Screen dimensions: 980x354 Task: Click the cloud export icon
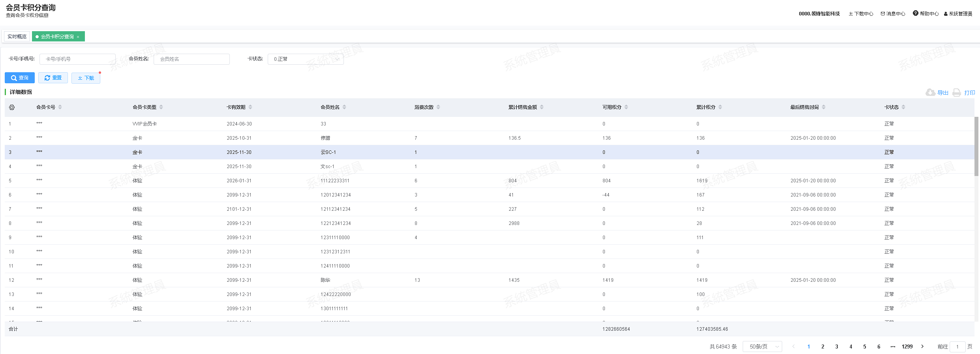click(930, 92)
